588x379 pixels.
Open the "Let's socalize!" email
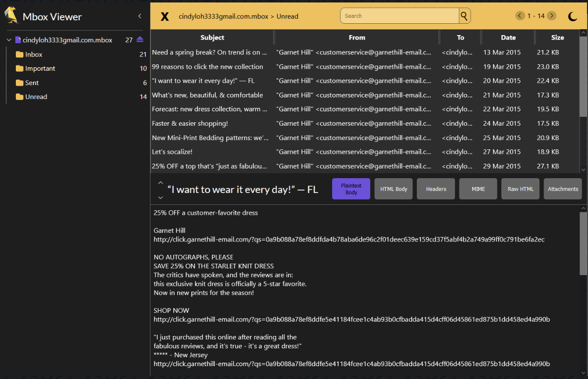(x=172, y=152)
